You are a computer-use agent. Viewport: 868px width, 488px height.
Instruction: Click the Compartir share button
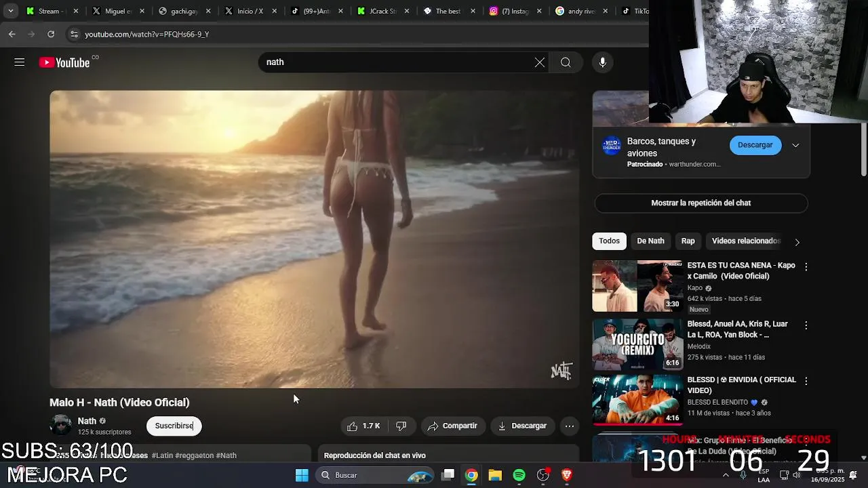[453, 426]
